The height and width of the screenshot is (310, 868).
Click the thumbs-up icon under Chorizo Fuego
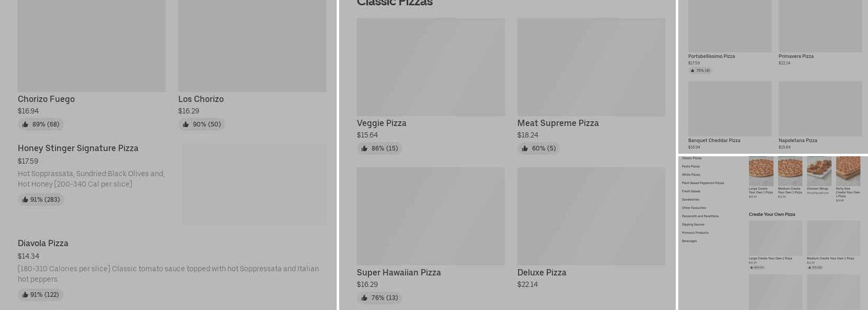pyautogui.click(x=25, y=125)
